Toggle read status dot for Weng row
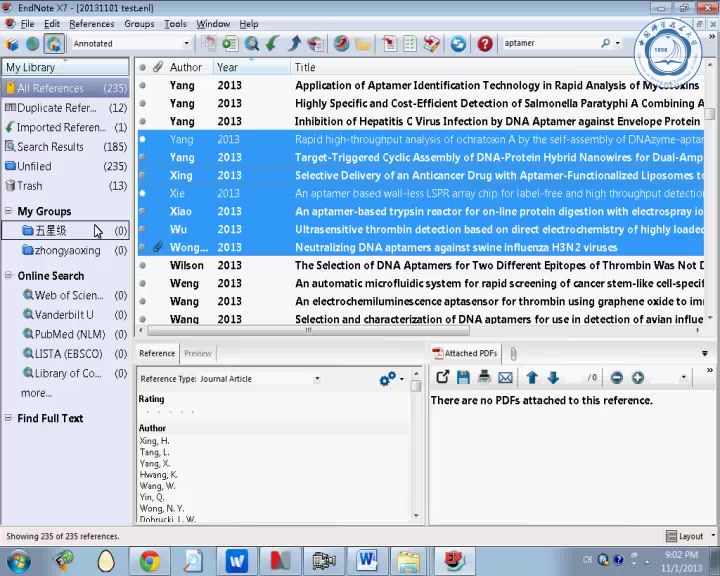 [143, 283]
